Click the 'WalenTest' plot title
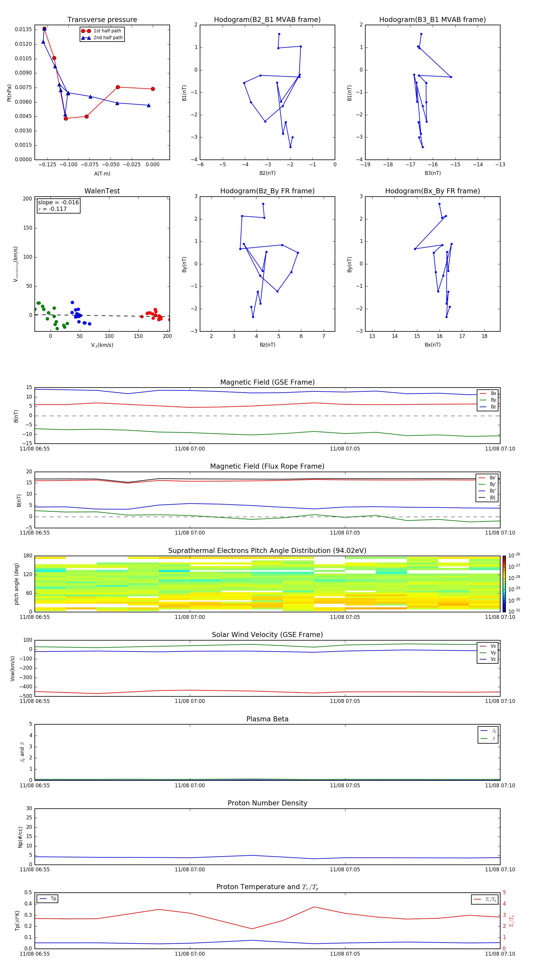The image size is (535, 980). pos(102,191)
